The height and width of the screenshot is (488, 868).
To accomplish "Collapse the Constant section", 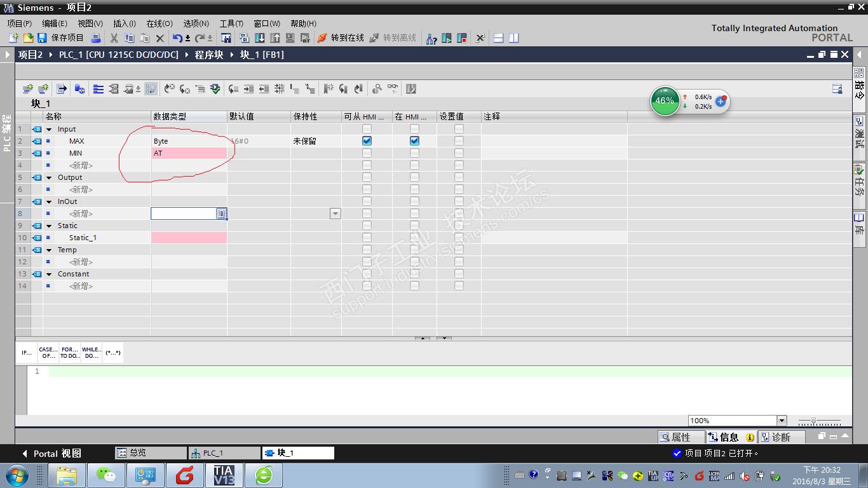I will (x=49, y=274).
